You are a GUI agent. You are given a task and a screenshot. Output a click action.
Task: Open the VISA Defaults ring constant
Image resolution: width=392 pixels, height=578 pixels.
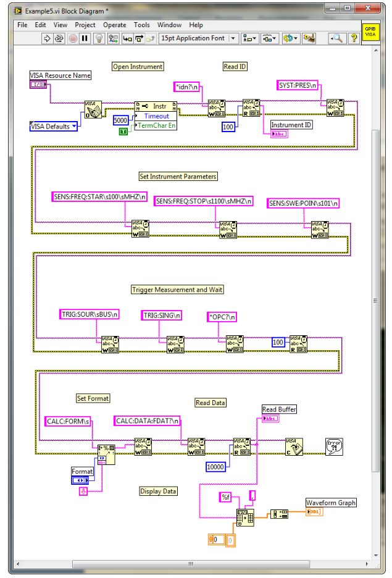(x=54, y=127)
